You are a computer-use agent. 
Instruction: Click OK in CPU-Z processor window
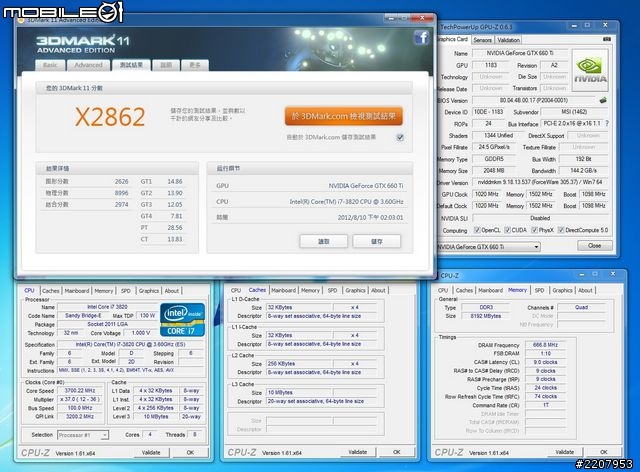click(x=190, y=452)
